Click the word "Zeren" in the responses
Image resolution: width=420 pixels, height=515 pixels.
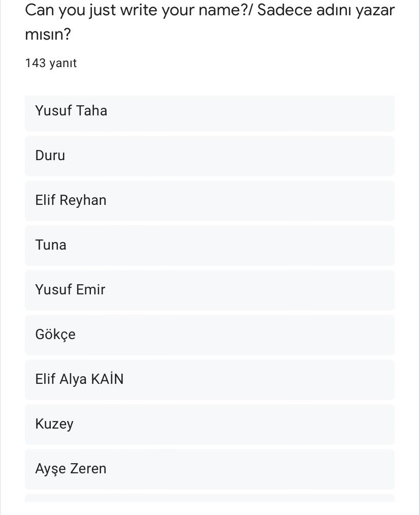pos(88,469)
